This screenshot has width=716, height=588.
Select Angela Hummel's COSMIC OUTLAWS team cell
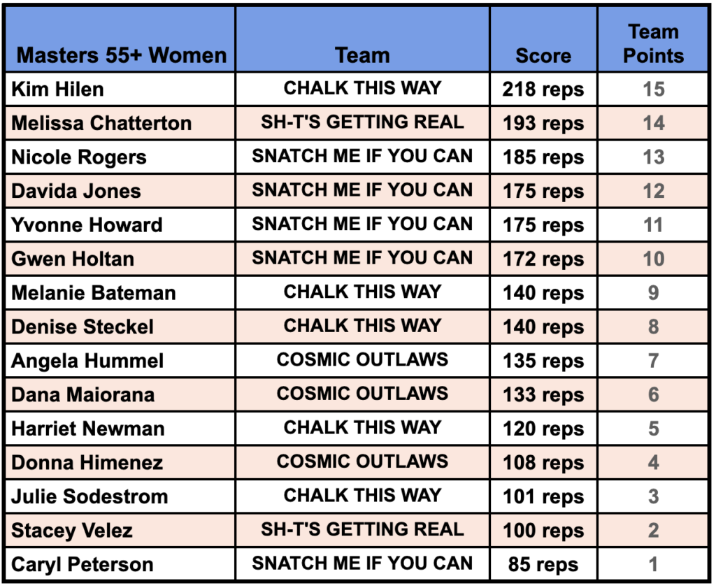pyautogui.click(x=362, y=360)
